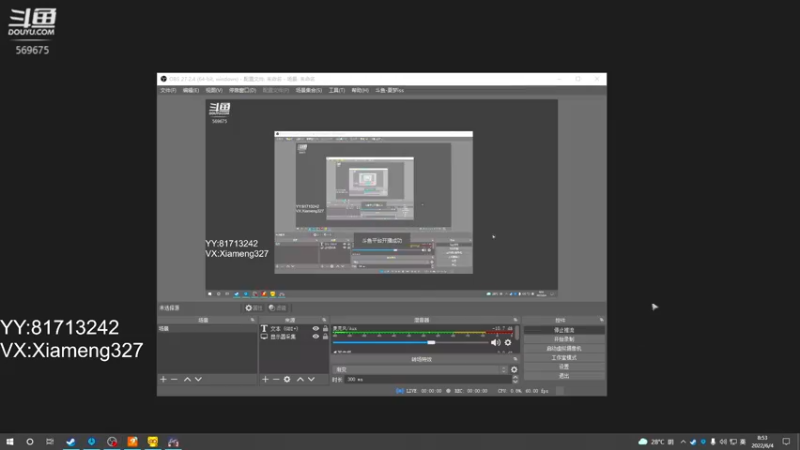Add a new scene with the plus icon
The image size is (800, 450).
(x=163, y=380)
